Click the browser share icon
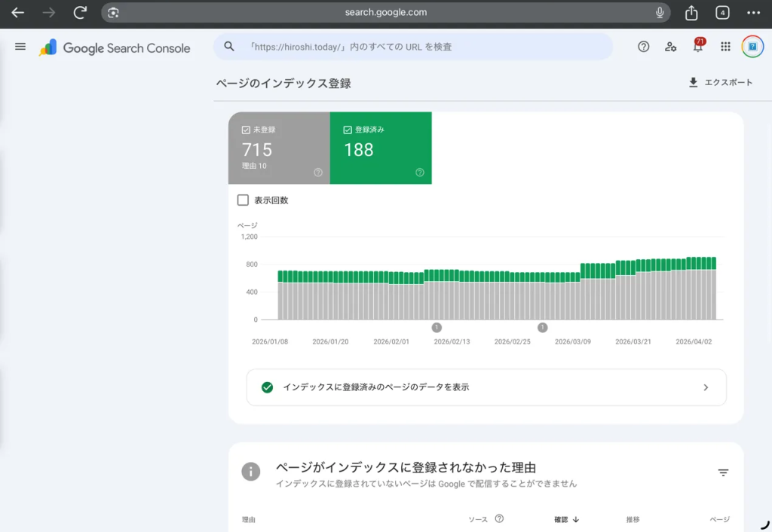Screen dimensions: 772x532 [691, 13]
